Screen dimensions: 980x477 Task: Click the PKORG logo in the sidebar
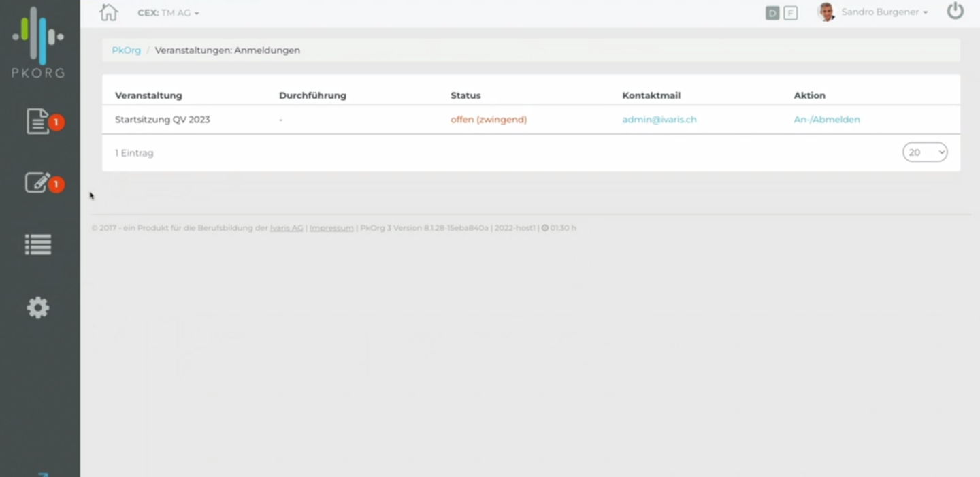tap(38, 43)
